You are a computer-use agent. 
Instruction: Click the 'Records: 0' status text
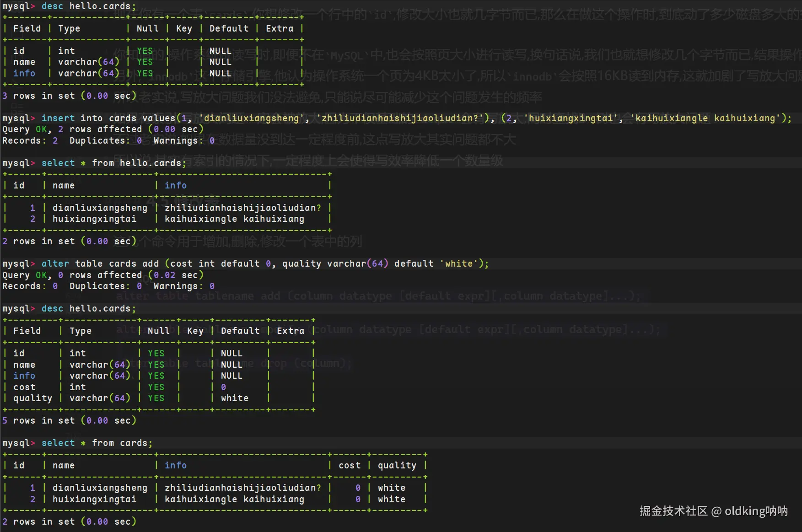pyautogui.click(x=30, y=286)
